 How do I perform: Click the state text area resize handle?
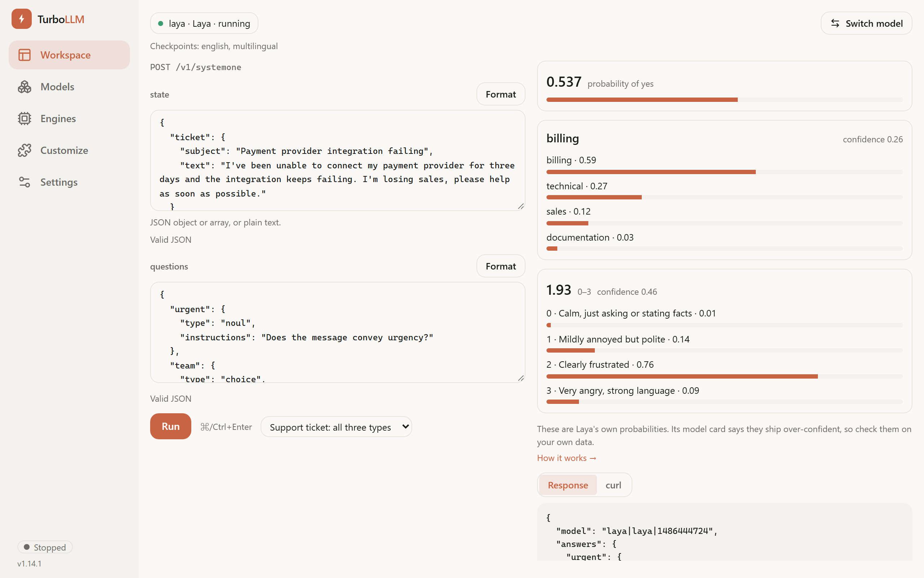pyautogui.click(x=521, y=206)
